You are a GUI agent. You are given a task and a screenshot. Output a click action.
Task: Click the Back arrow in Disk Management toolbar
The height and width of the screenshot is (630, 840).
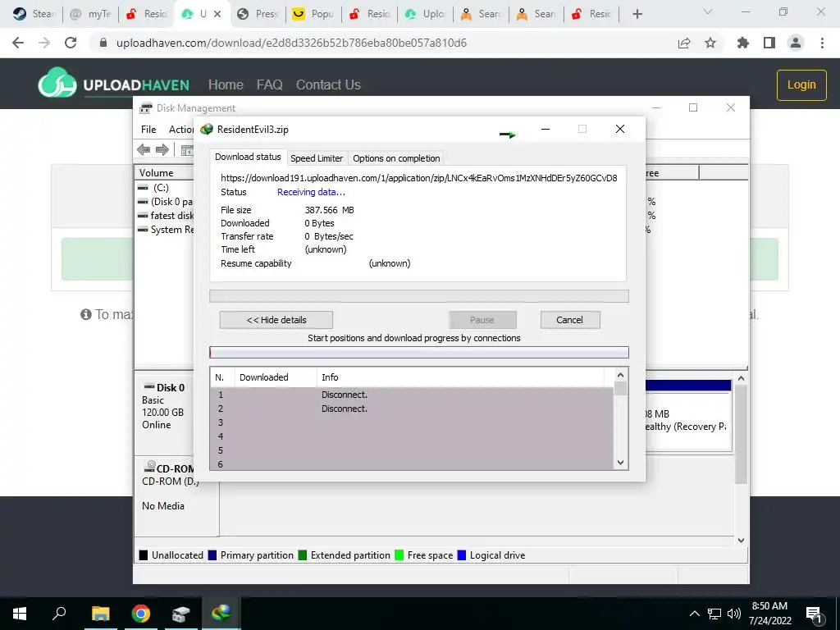point(144,150)
